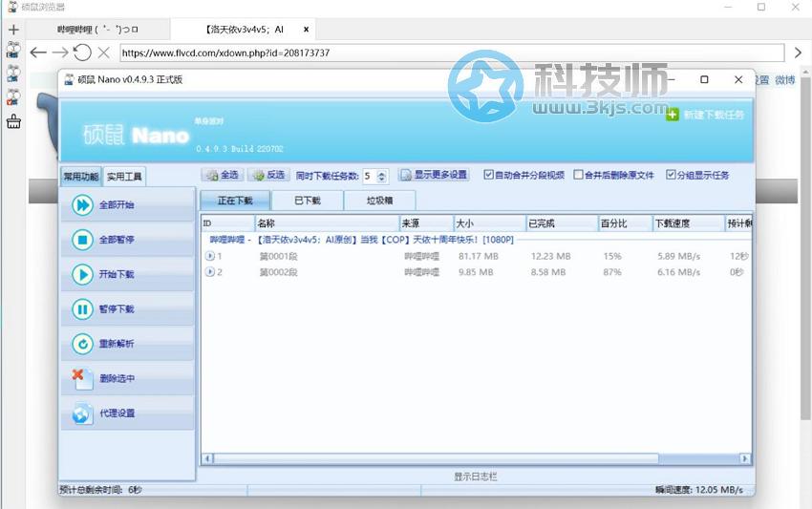Click the spinner arrows for 同时下载任务数

[382, 176]
